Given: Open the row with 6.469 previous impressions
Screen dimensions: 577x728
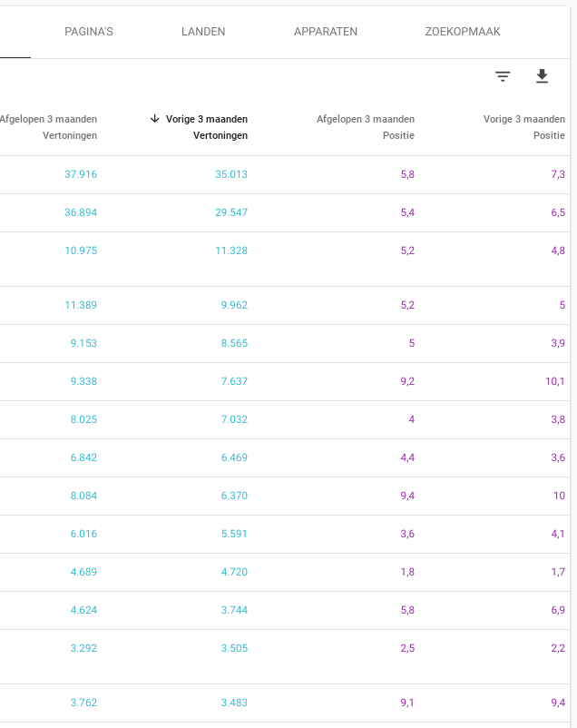Looking at the screenshot, I should tap(285, 457).
